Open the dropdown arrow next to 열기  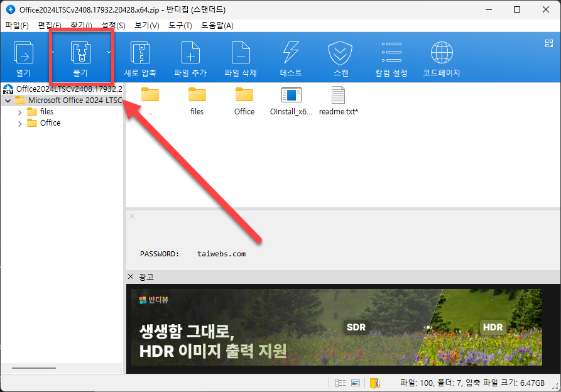pos(53,52)
